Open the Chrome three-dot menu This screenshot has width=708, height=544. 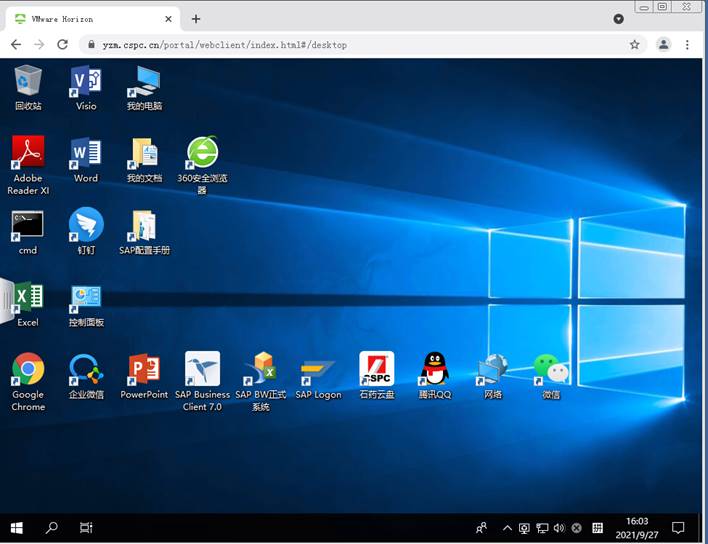[687, 45]
